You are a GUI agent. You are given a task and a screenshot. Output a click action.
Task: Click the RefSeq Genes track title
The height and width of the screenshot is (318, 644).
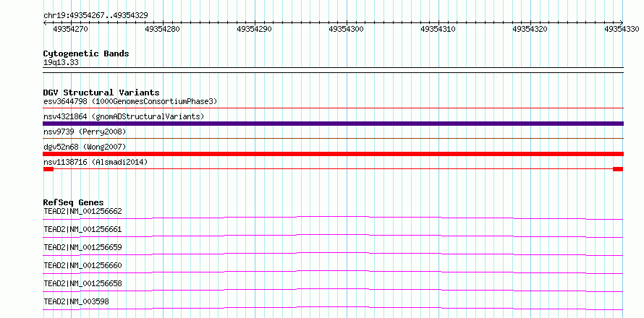click(x=74, y=202)
